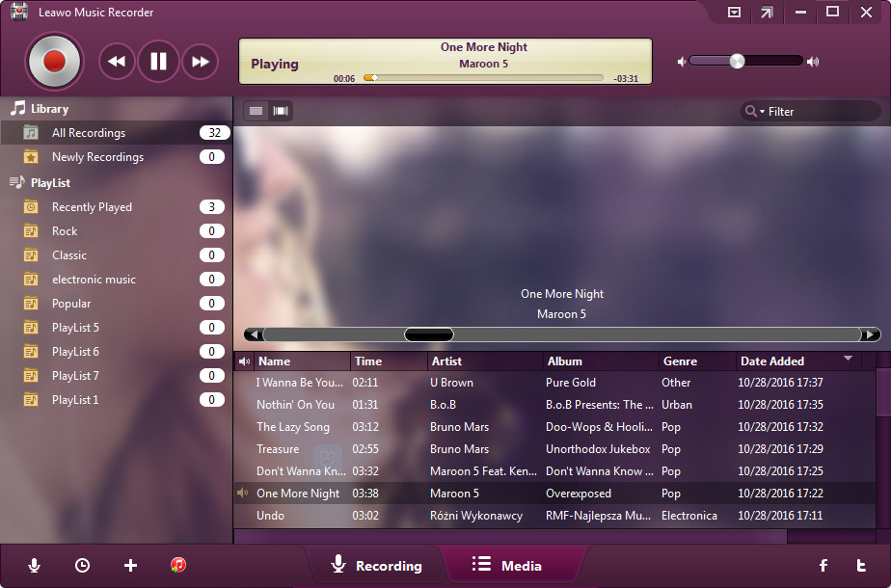The height and width of the screenshot is (588, 891).
Task: Click the cover flow scrollbar thumb
Action: click(429, 334)
